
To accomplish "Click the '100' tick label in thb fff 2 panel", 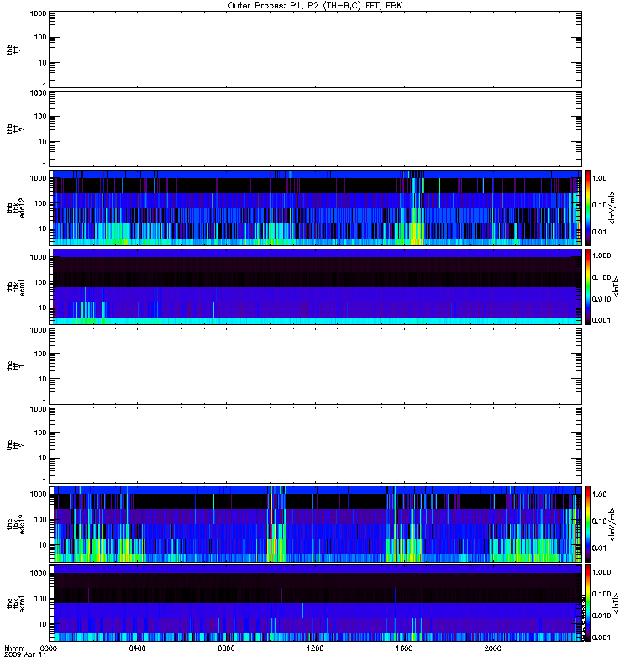I will click(40, 117).
